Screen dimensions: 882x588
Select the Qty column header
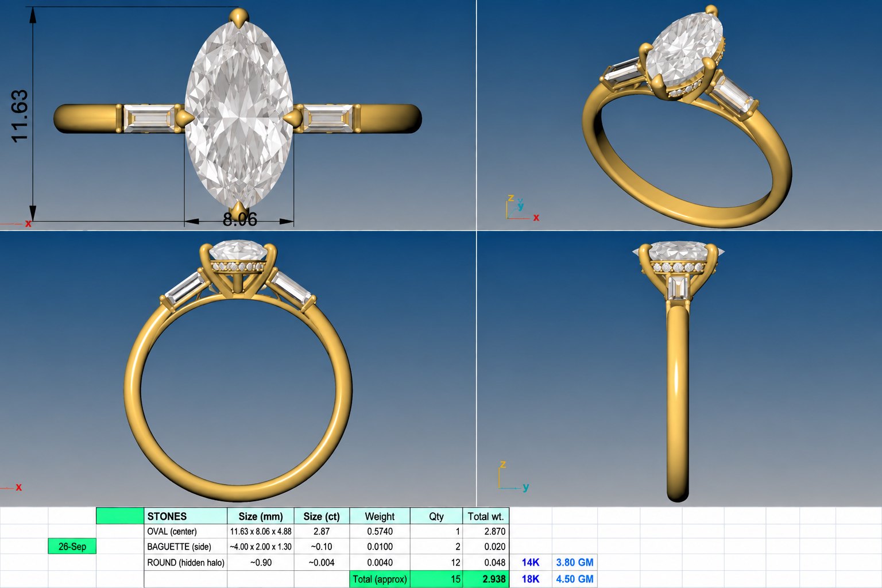pos(436,516)
